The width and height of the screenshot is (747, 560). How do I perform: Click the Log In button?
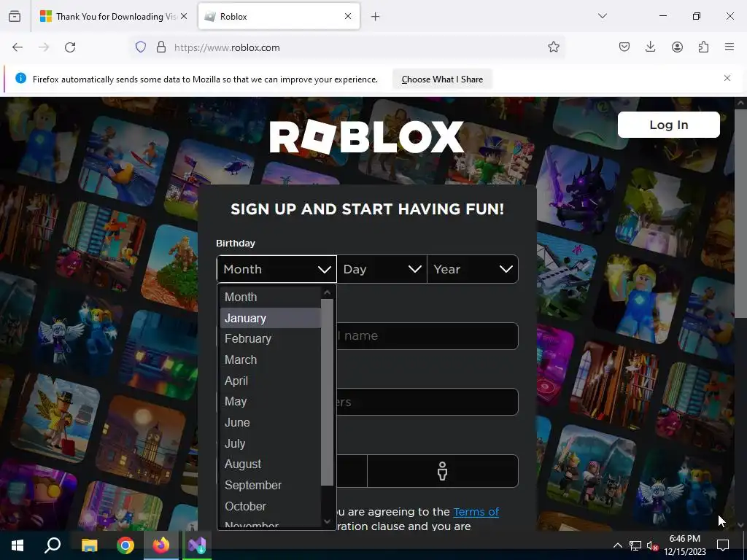pos(668,125)
